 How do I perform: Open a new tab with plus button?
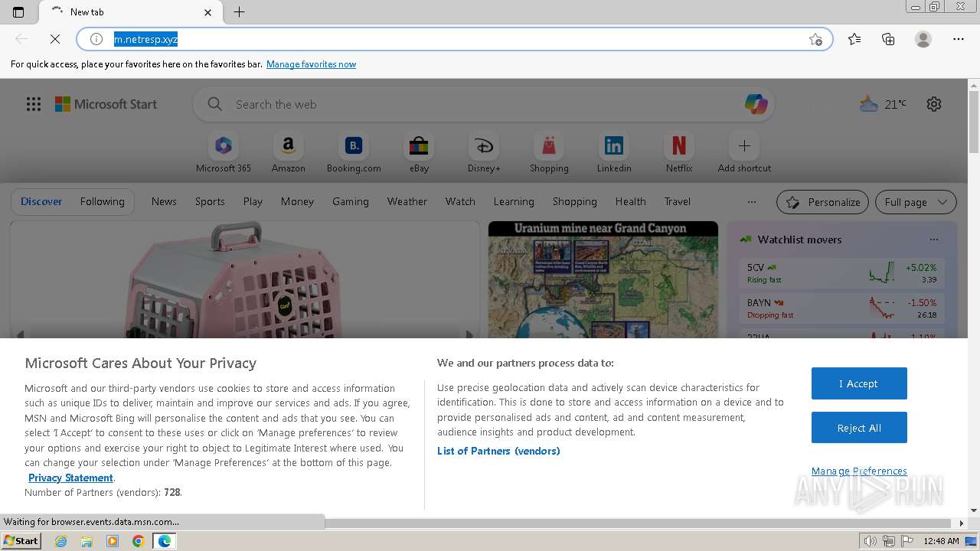coord(239,11)
